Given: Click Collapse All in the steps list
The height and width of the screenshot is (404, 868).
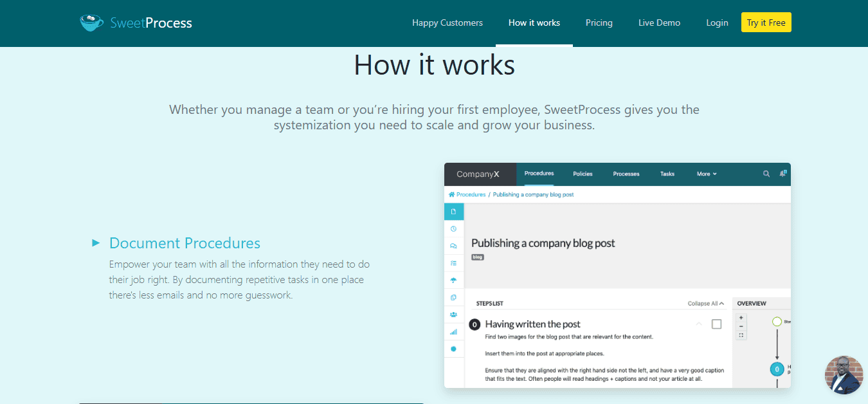Looking at the screenshot, I should tap(706, 304).
